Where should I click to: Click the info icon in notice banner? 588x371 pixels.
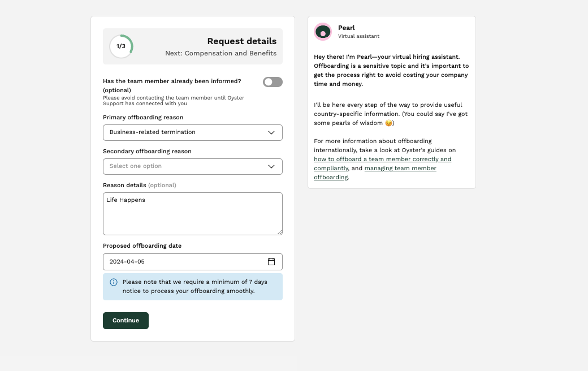click(114, 282)
